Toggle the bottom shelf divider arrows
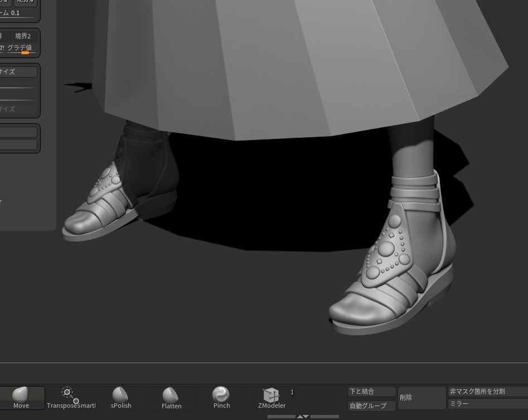This screenshot has width=528, height=420. tap(303, 417)
